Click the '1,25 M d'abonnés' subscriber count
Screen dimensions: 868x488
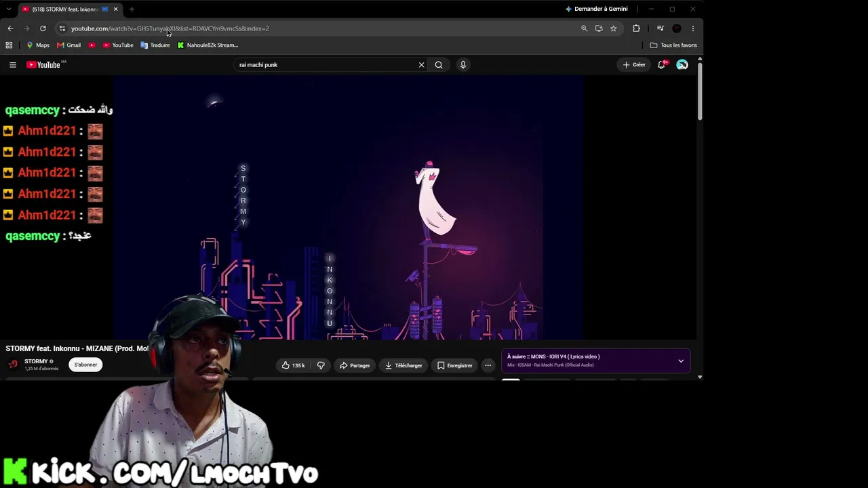(x=41, y=369)
